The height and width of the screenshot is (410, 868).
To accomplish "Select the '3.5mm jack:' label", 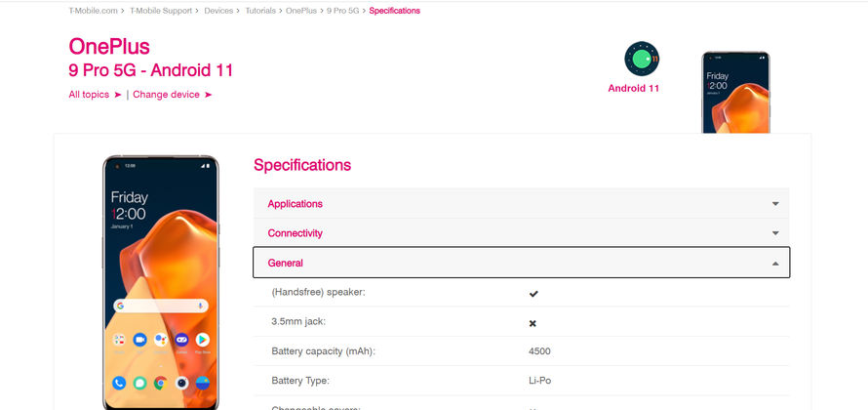I will pyautogui.click(x=299, y=321).
